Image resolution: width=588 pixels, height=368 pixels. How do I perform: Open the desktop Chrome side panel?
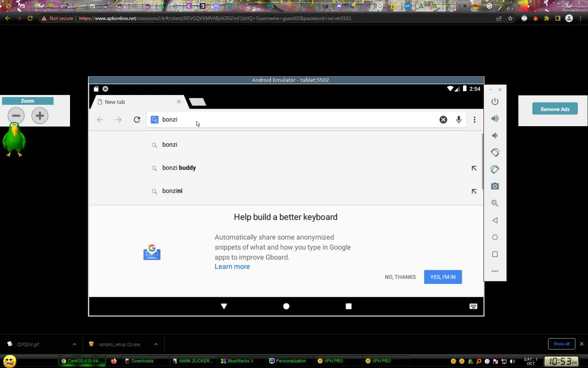(558, 18)
